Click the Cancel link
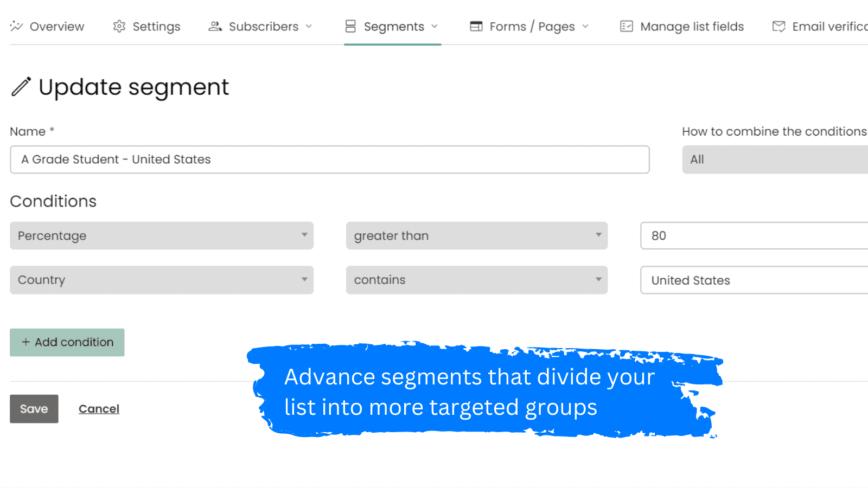The image size is (868, 488). pos(99,409)
